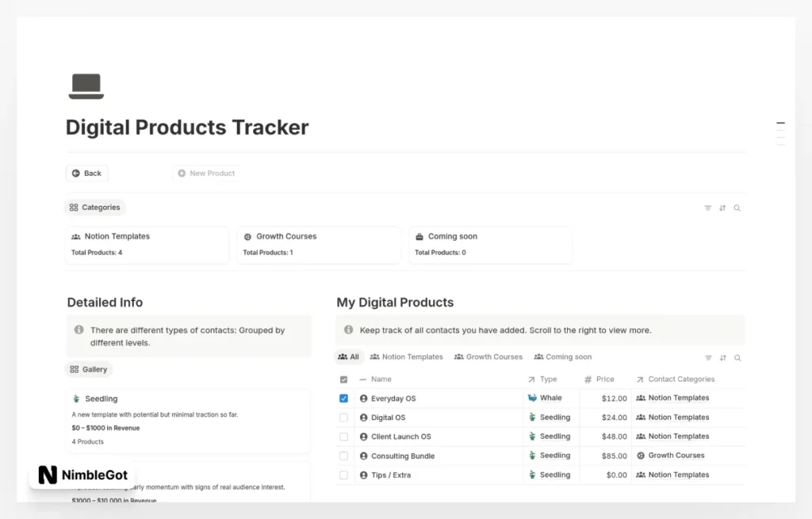Open the Consulting Bundle product page
The image size is (812, 519).
pyautogui.click(x=402, y=456)
